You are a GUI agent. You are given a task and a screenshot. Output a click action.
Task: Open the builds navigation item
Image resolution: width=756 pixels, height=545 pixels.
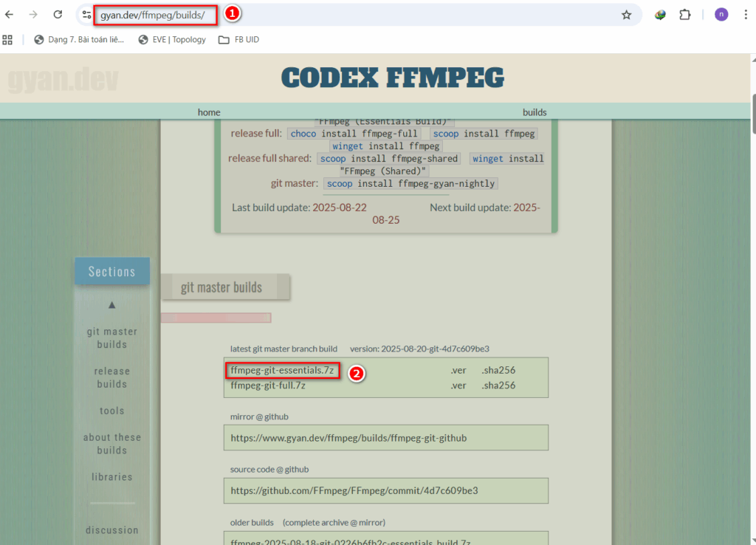[x=535, y=112]
